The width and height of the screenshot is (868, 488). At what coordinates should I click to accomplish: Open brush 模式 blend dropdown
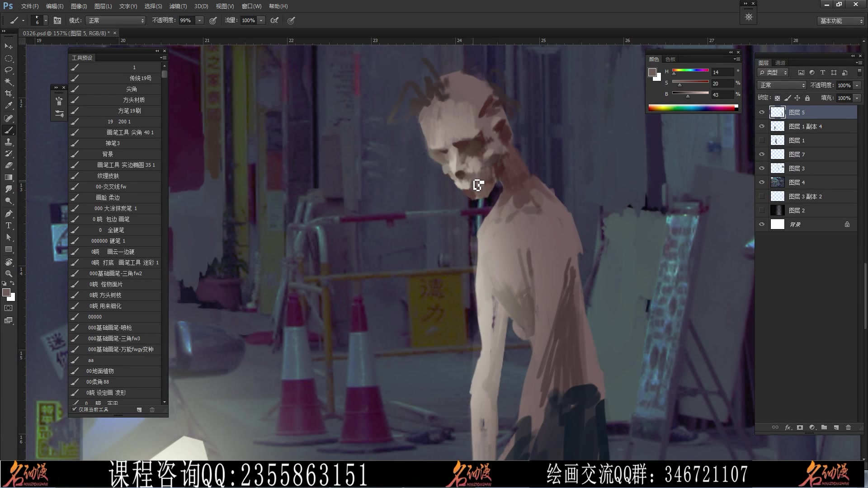pos(116,20)
